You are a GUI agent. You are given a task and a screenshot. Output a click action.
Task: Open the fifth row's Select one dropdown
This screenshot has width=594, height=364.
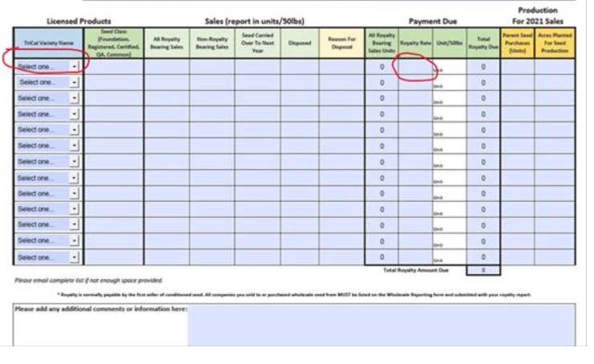tap(48, 130)
